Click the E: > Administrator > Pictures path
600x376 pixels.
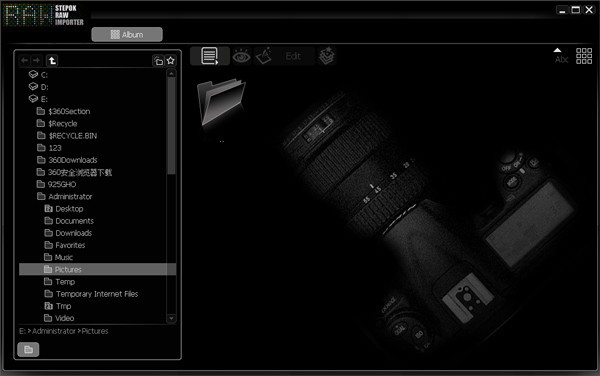click(64, 331)
